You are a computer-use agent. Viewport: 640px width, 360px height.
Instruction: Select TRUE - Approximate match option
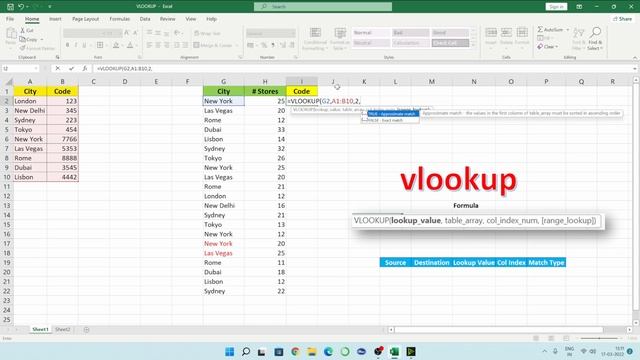click(x=393, y=114)
